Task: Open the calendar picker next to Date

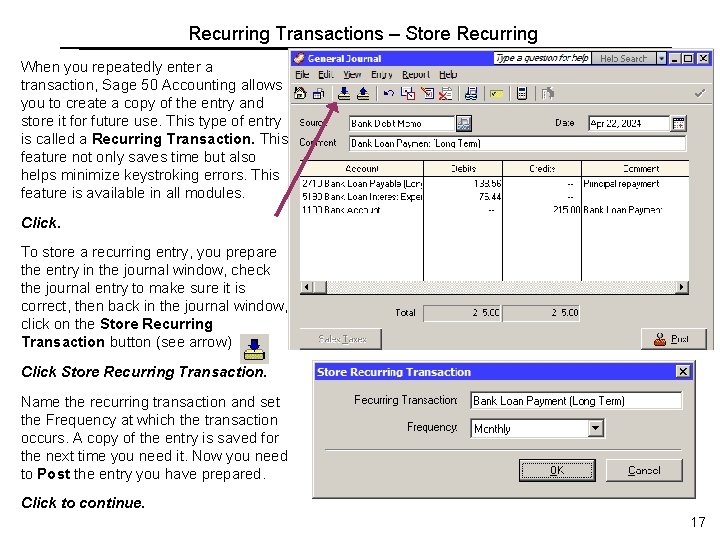Action: (678, 123)
